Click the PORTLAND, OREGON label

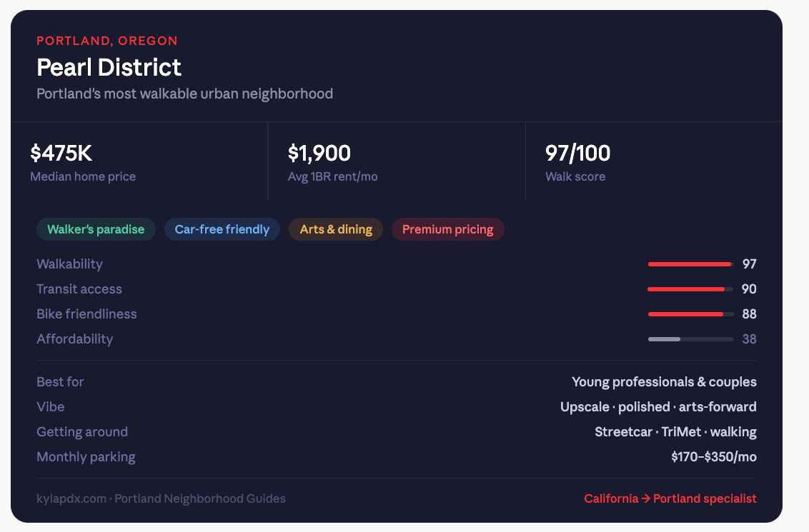click(x=107, y=41)
